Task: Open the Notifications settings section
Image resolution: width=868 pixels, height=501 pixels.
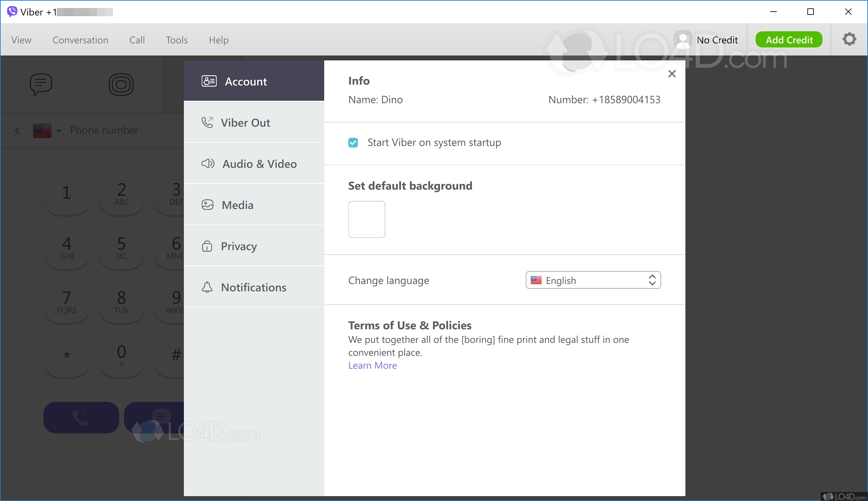Action: click(x=253, y=287)
